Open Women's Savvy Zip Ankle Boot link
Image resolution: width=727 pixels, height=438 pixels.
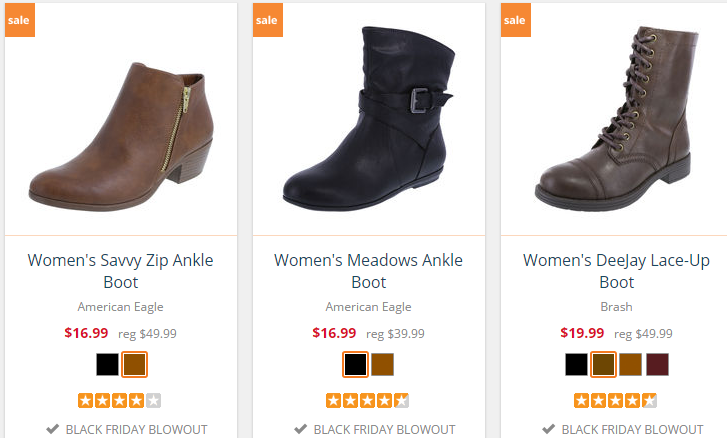click(x=120, y=271)
